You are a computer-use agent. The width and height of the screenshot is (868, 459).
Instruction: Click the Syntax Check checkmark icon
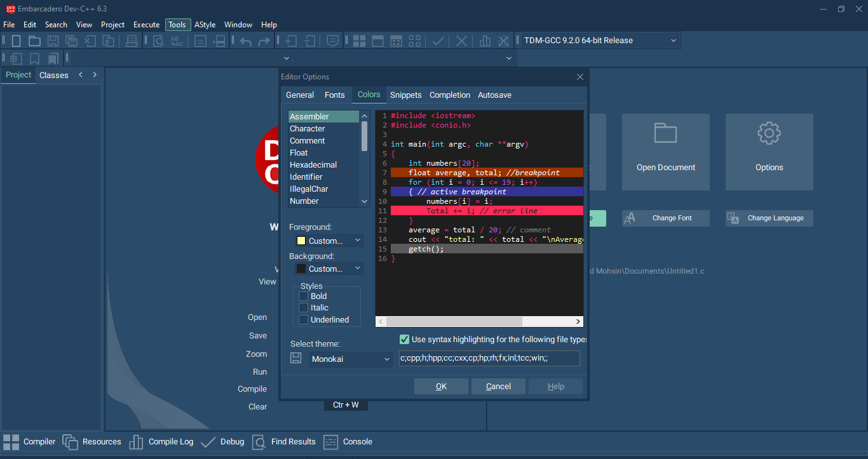point(438,41)
